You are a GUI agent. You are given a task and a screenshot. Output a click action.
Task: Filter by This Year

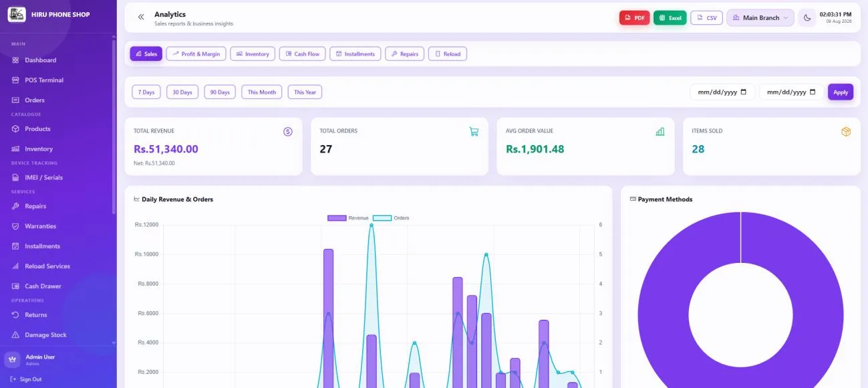[x=305, y=92]
